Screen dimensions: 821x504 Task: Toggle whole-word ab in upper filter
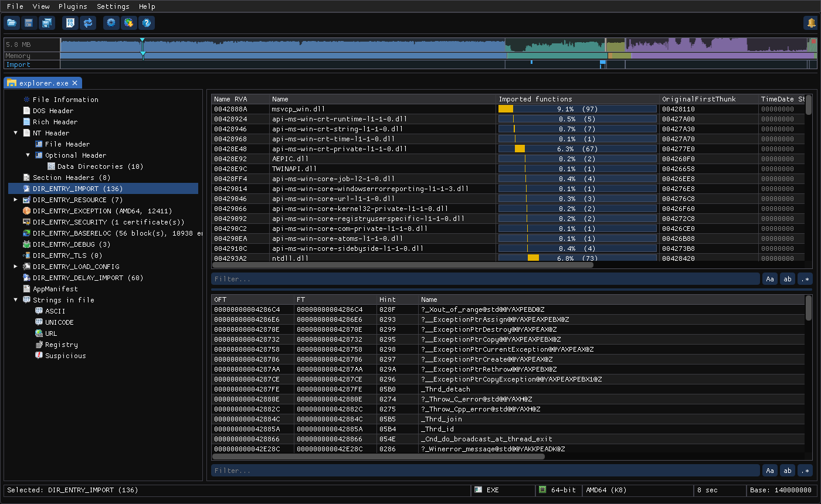[x=788, y=279]
